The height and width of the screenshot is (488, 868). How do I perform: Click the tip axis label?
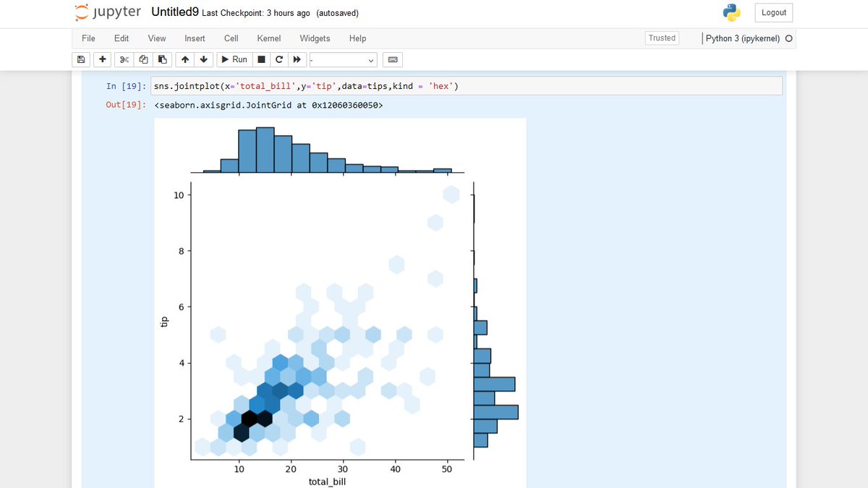[x=164, y=322]
